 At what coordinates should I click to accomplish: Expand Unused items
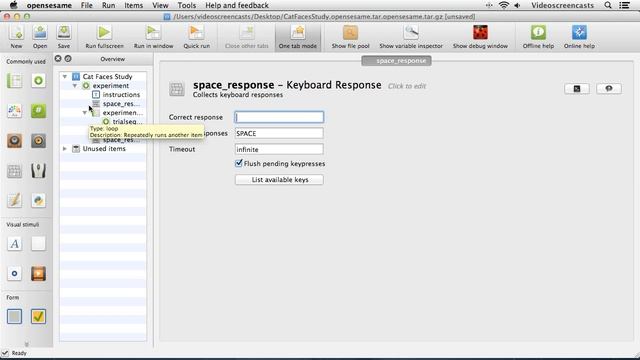tap(64, 149)
